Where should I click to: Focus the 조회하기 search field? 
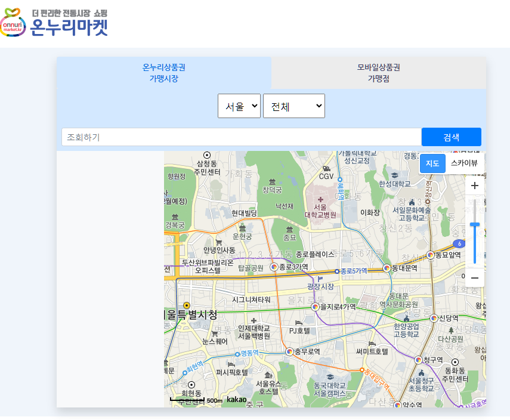point(242,137)
